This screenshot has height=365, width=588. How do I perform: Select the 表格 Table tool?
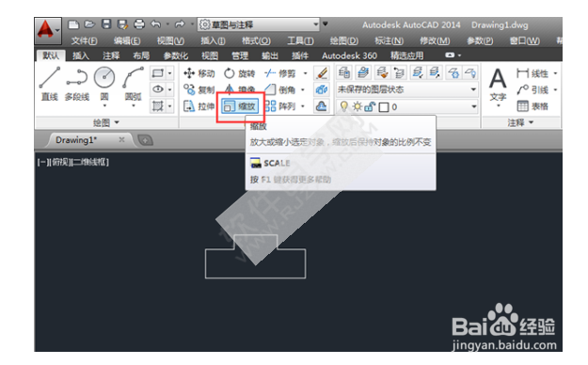point(532,106)
